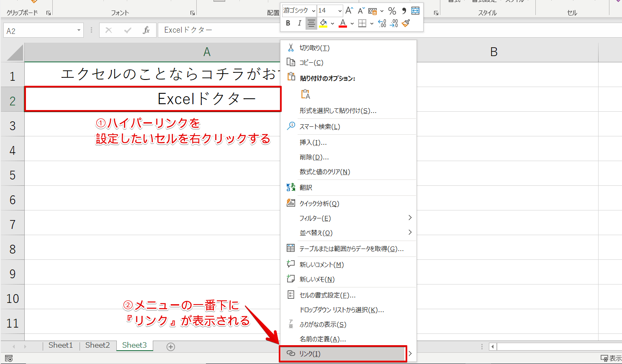Image resolution: width=622 pixels, height=364 pixels.
Task: Click confirm checkmark beside formula bar
Action: tap(128, 30)
